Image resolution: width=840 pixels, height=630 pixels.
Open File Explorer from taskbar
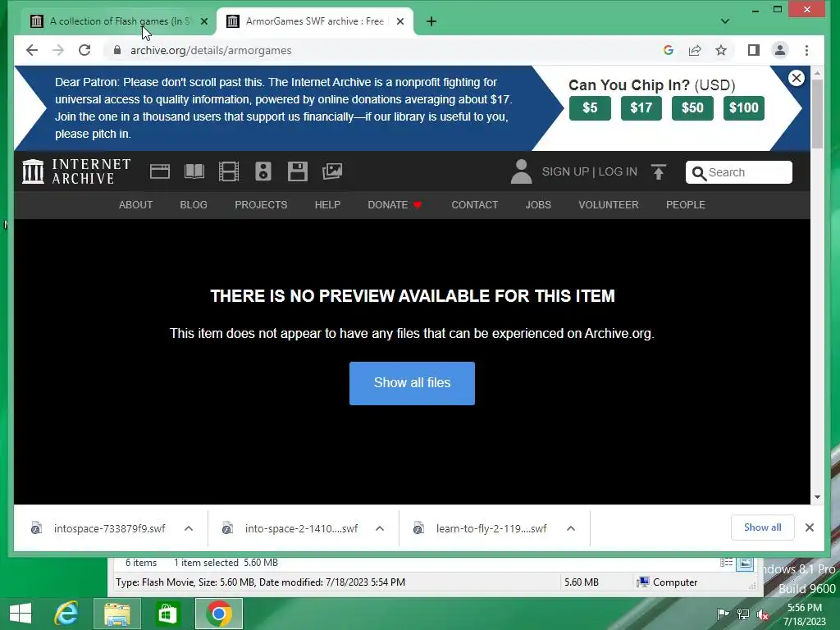pyautogui.click(x=117, y=614)
